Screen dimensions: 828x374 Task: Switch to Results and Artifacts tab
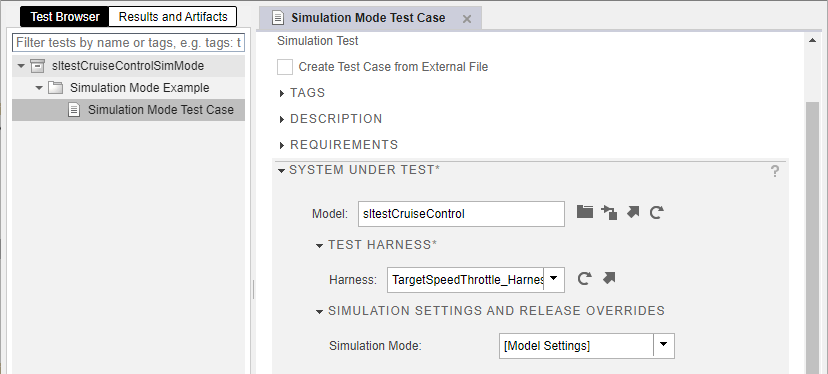pyautogui.click(x=173, y=16)
